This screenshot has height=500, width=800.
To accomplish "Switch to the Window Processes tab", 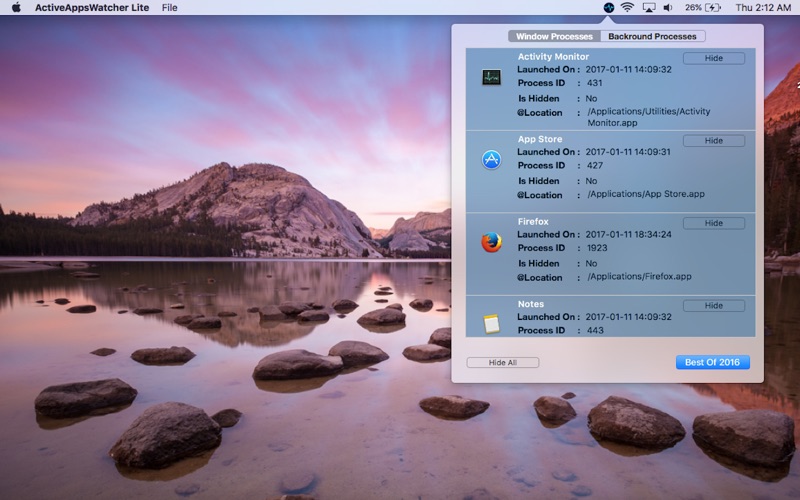I will click(554, 36).
